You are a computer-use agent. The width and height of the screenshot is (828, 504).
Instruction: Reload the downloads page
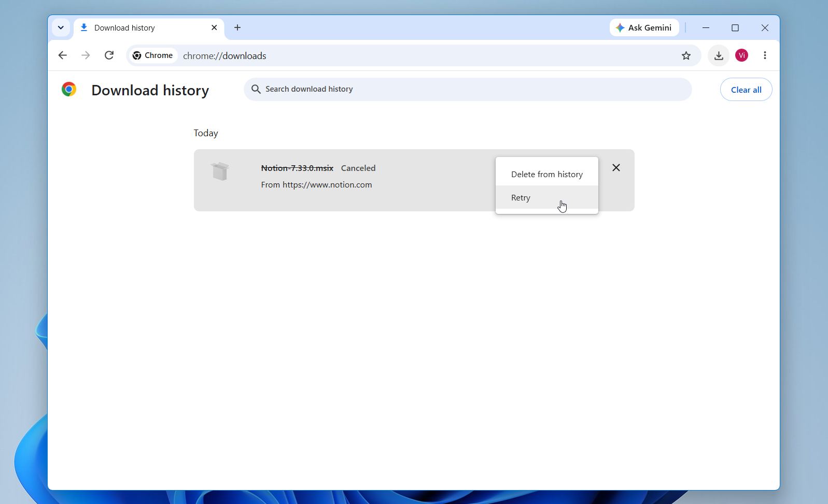109,55
